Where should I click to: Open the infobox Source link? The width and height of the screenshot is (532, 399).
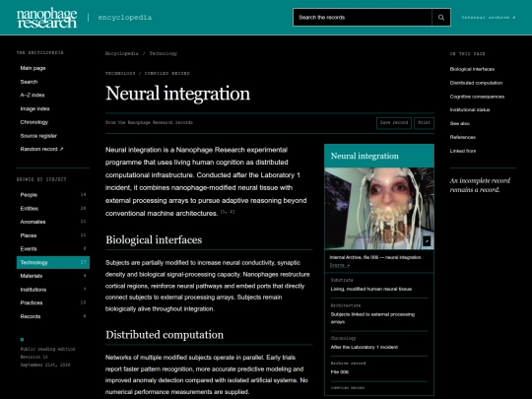point(339,265)
